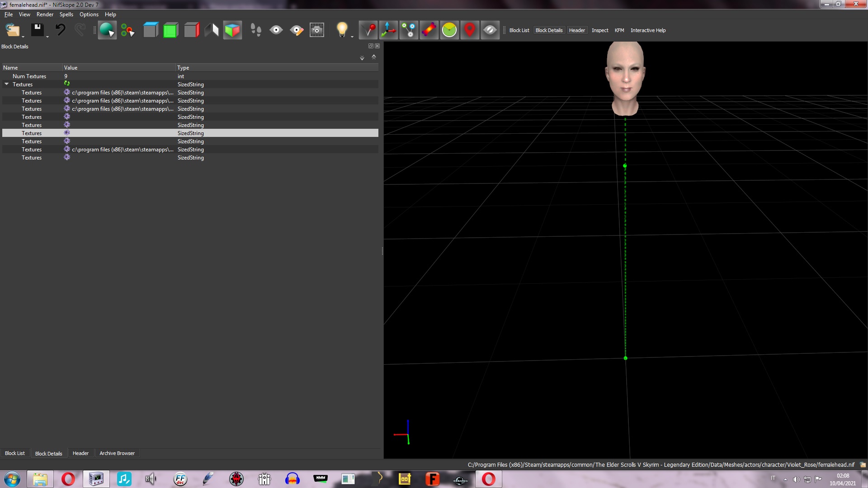
Task: Click the vertex colors rainbow icon
Action: coord(429,30)
